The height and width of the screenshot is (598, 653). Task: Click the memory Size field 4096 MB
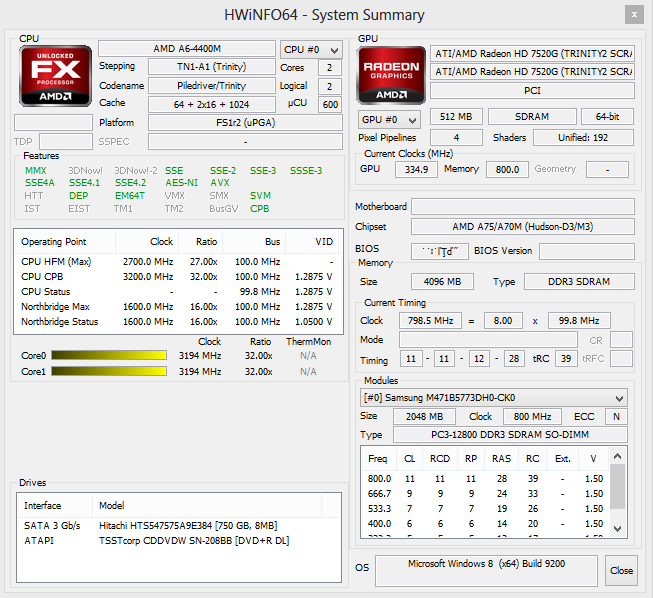442,282
